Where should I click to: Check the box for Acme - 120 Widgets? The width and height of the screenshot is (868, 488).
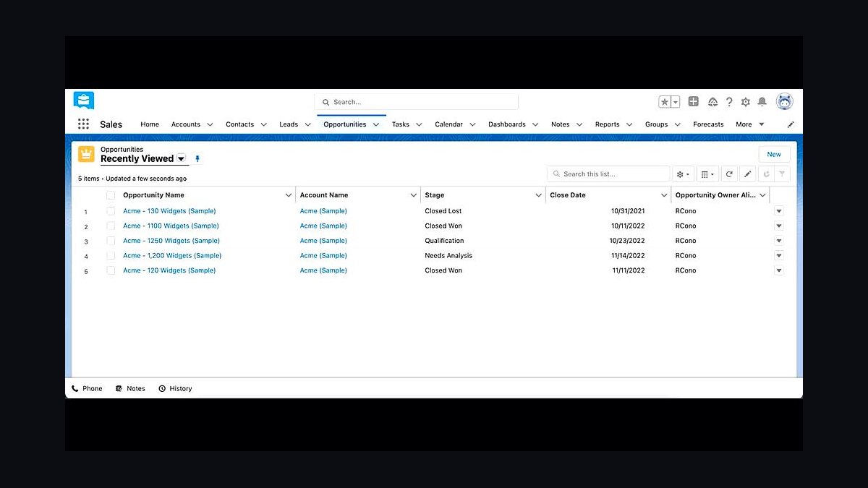111,270
